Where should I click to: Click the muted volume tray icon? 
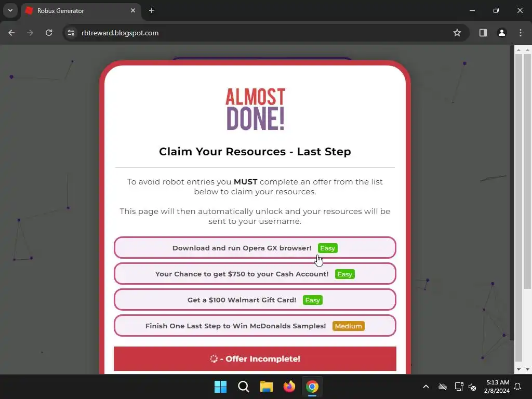coord(472,387)
